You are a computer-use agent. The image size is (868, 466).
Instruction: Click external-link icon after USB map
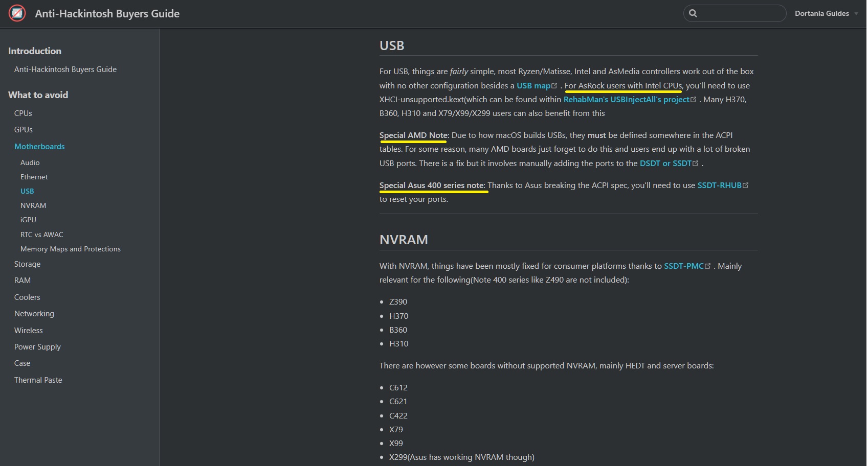(554, 86)
